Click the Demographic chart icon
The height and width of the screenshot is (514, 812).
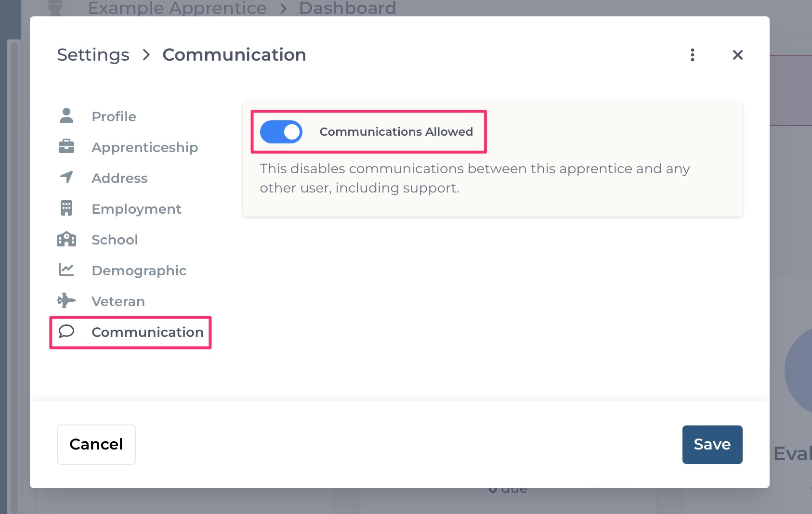point(66,270)
